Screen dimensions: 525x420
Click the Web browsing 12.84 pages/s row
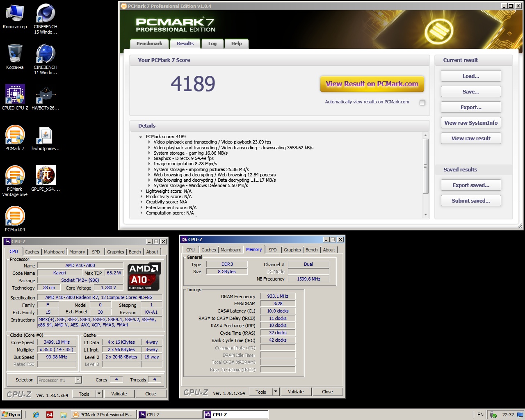click(x=215, y=175)
